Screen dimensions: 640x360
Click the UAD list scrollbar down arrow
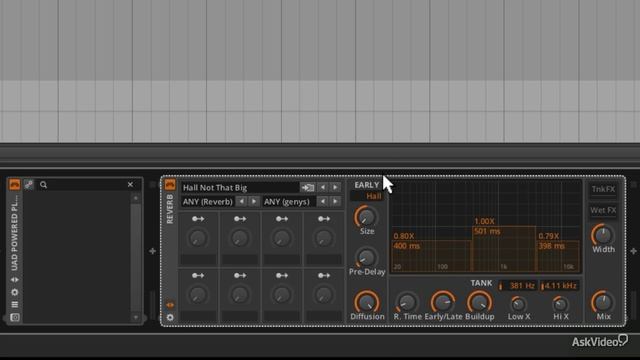136,317
